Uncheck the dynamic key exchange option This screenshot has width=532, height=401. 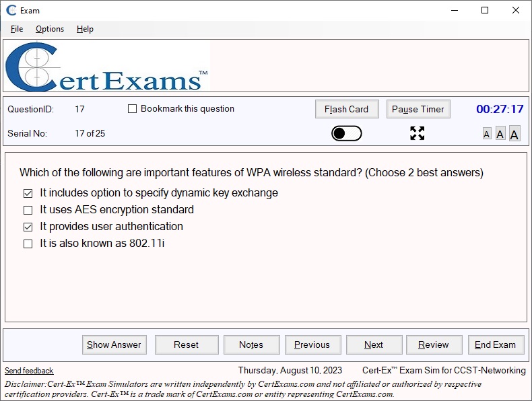28,193
